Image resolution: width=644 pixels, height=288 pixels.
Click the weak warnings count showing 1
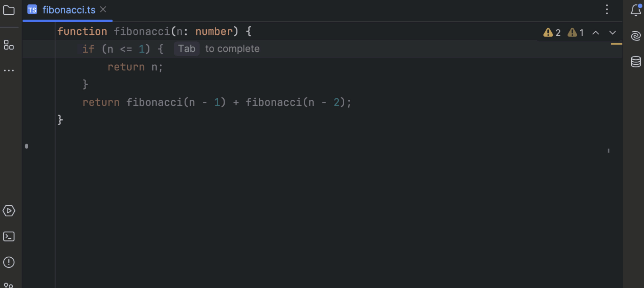(576, 33)
